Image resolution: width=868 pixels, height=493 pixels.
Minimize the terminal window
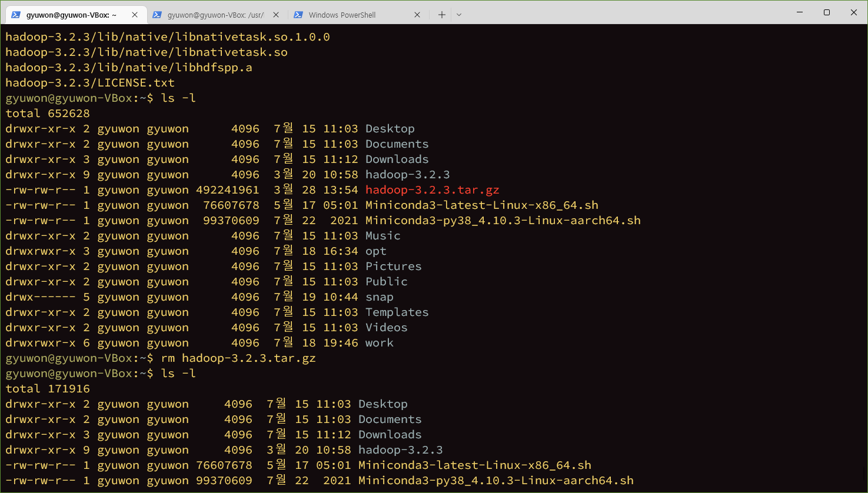click(800, 12)
